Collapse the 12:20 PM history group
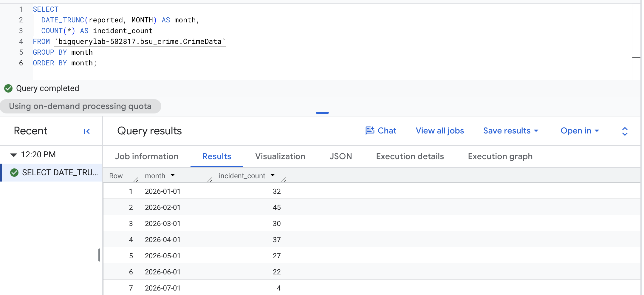The image size is (644, 295). click(14, 155)
